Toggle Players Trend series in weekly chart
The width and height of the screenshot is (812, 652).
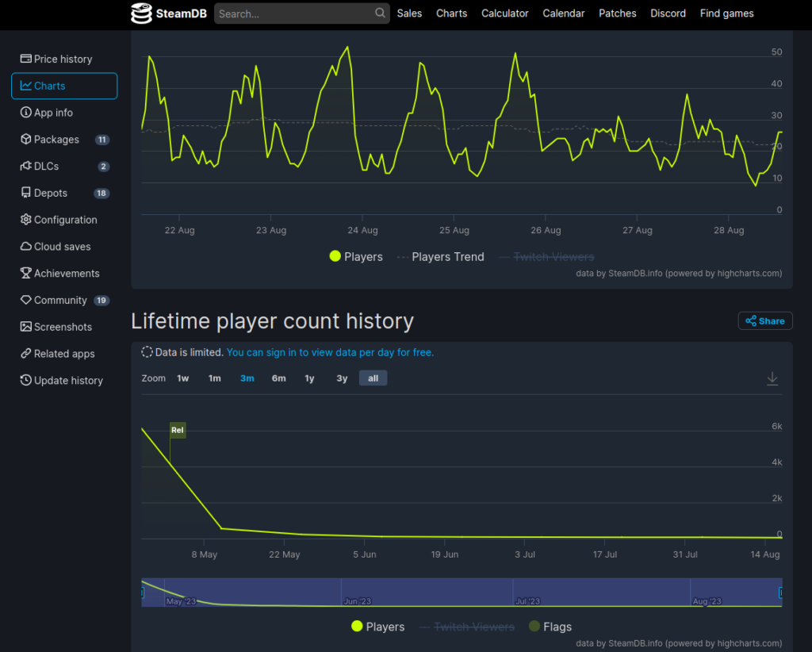(440, 257)
